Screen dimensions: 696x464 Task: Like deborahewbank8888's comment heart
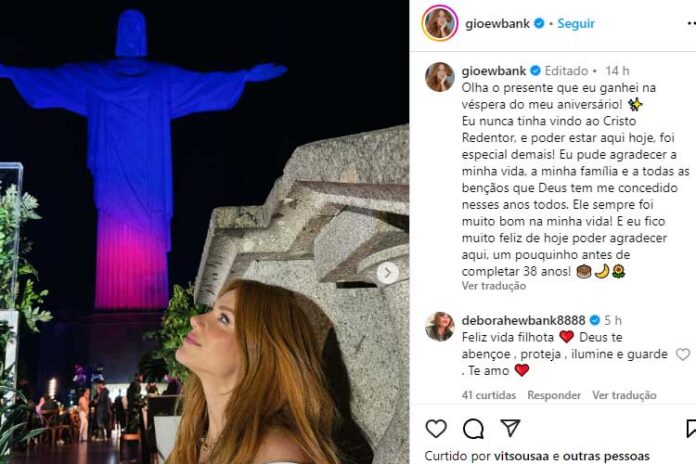pos(683,354)
